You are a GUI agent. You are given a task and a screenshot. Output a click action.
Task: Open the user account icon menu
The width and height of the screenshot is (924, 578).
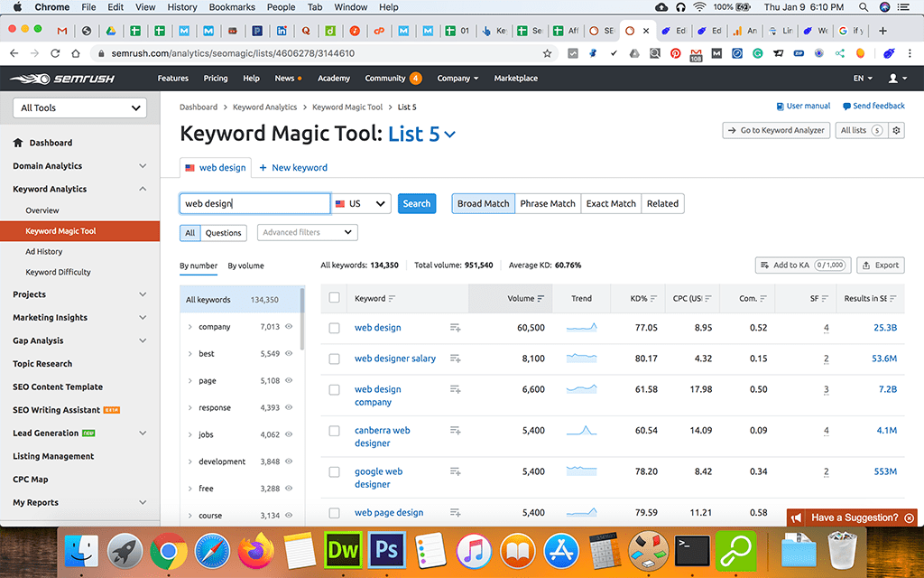[898, 79]
